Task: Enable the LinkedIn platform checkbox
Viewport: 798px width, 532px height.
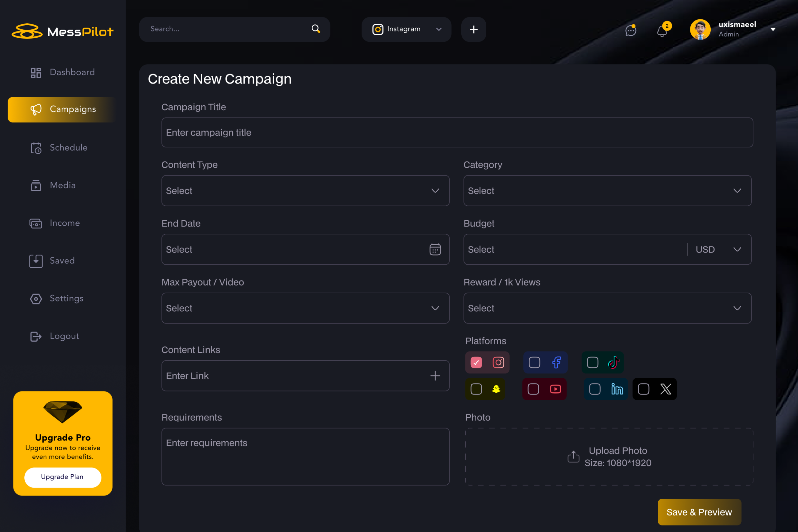Action: click(594, 389)
